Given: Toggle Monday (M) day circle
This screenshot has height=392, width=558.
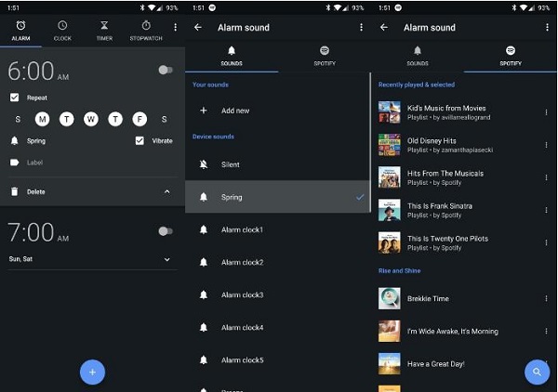Looking at the screenshot, I should click(x=43, y=119).
